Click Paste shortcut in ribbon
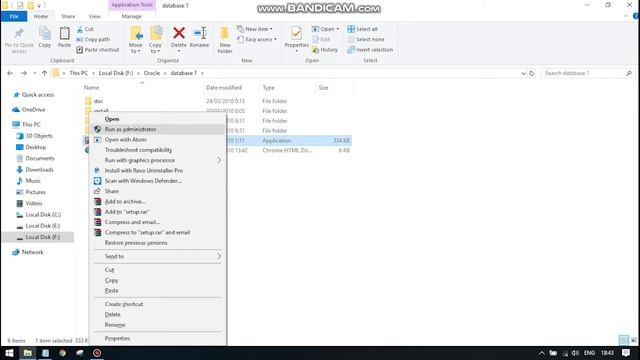640x360 pixels. click(98, 49)
